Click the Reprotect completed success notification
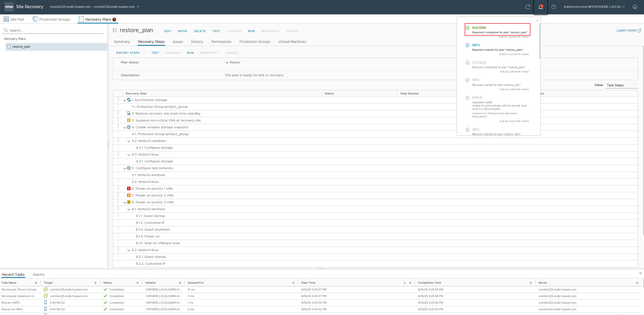Screen dimensions: 644x315 tap(497, 30)
